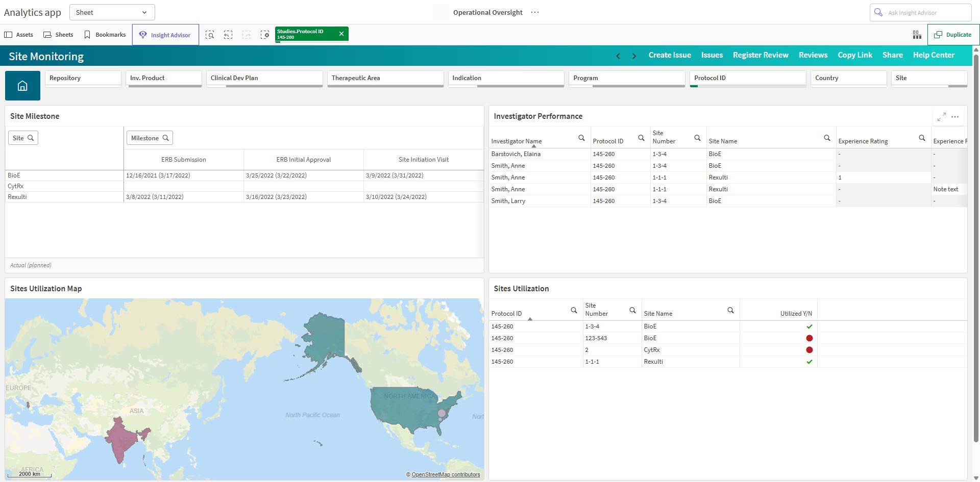Clear all selections icon
The width and height of the screenshot is (980, 482).
(265, 35)
